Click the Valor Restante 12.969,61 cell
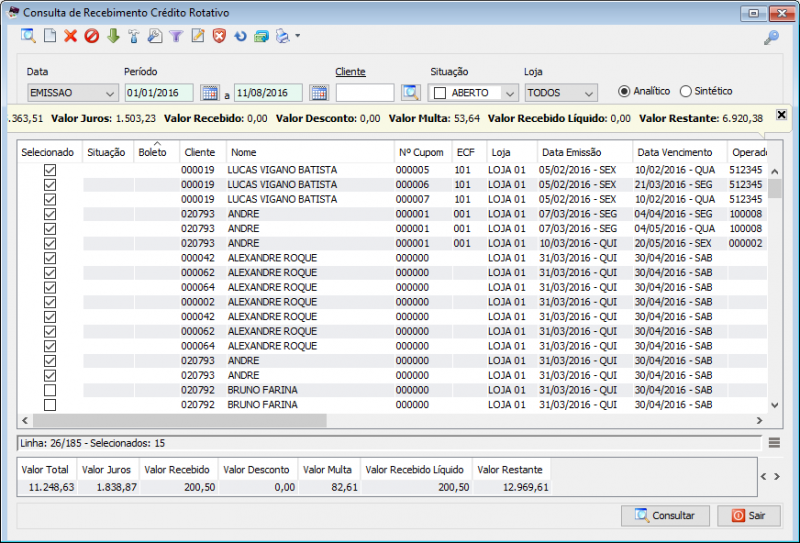This screenshot has height=543, width=800. click(x=512, y=487)
